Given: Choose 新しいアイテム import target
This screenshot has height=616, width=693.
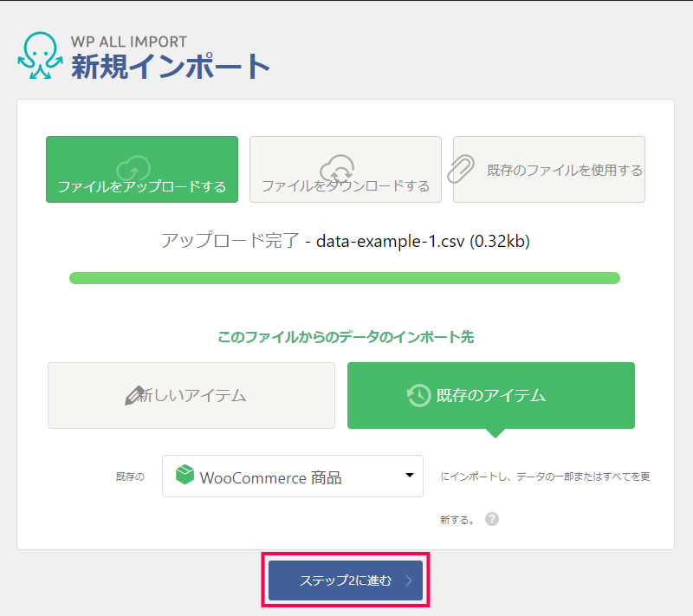Looking at the screenshot, I should [191, 395].
